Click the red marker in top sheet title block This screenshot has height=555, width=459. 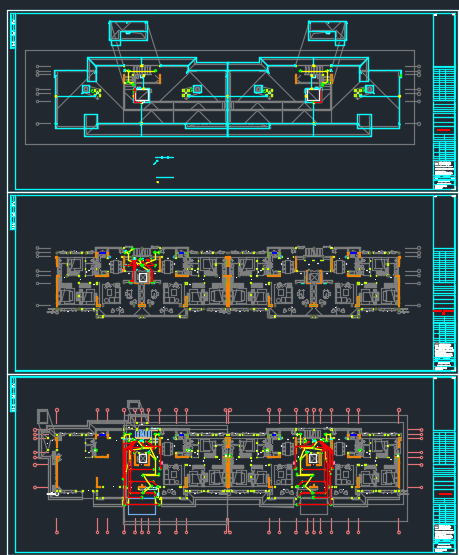click(443, 130)
